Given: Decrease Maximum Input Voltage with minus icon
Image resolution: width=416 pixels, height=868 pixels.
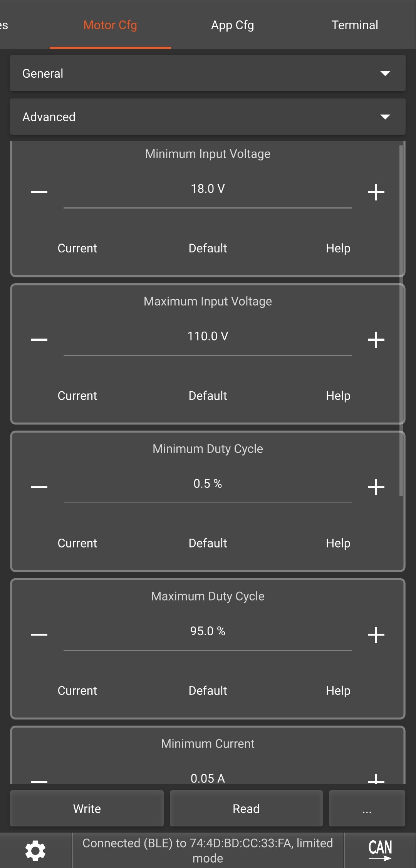Looking at the screenshot, I should [x=39, y=339].
